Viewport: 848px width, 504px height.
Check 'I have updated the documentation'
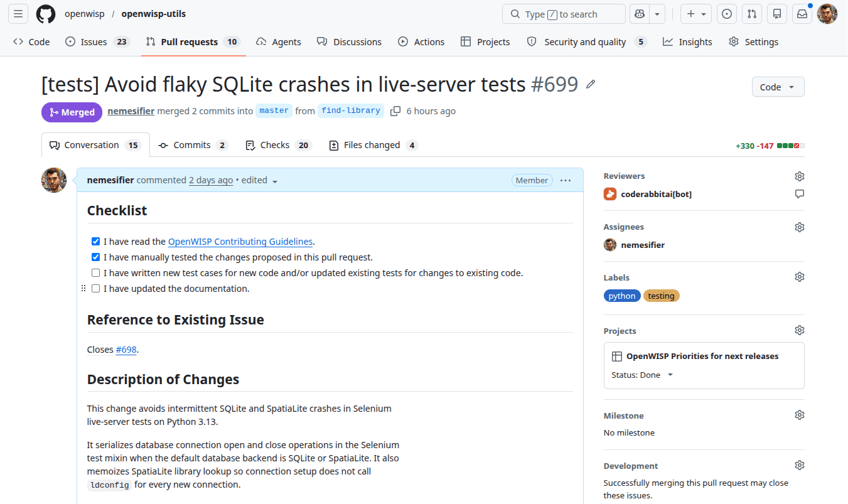[95, 289]
